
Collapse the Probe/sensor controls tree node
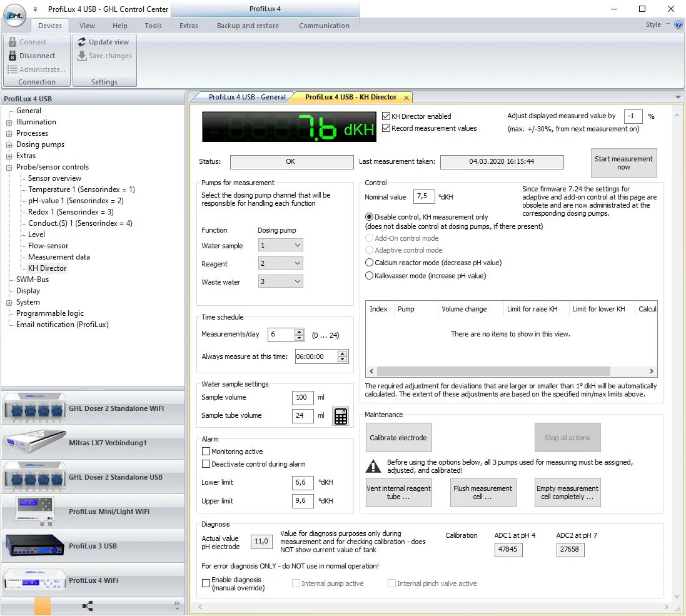coord(9,168)
